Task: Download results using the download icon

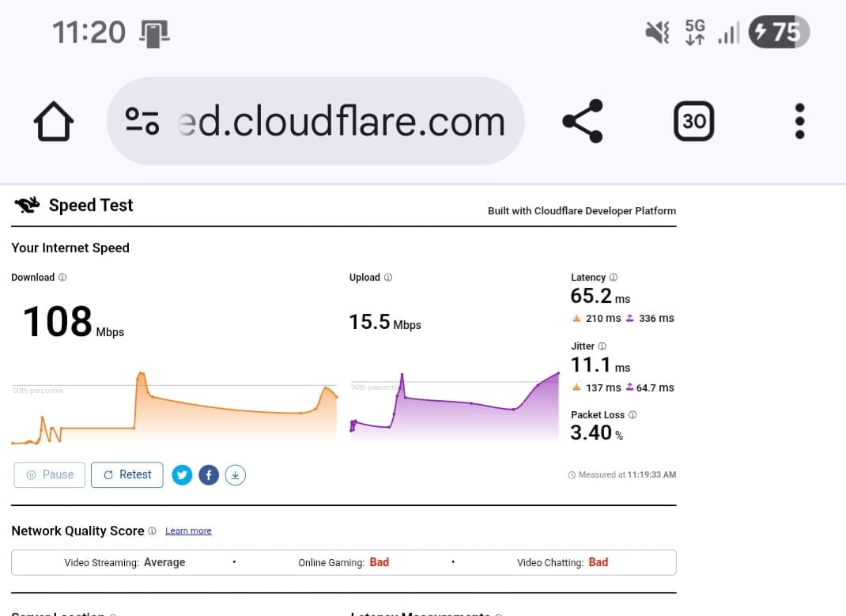Action: point(236,475)
